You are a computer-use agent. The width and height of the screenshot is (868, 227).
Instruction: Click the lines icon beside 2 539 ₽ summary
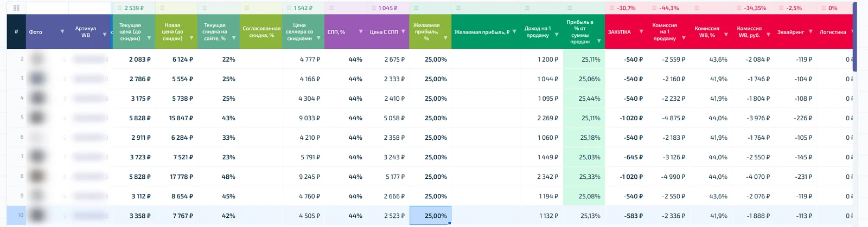[x=120, y=8]
